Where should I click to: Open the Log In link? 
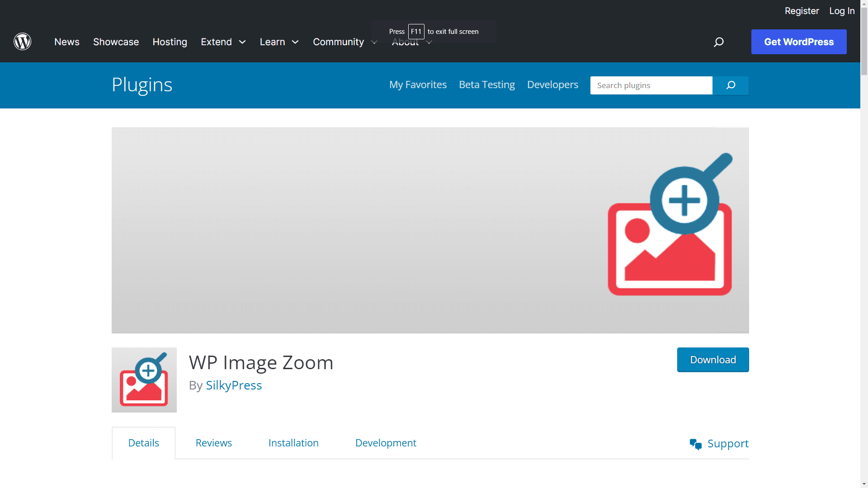(842, 11)
